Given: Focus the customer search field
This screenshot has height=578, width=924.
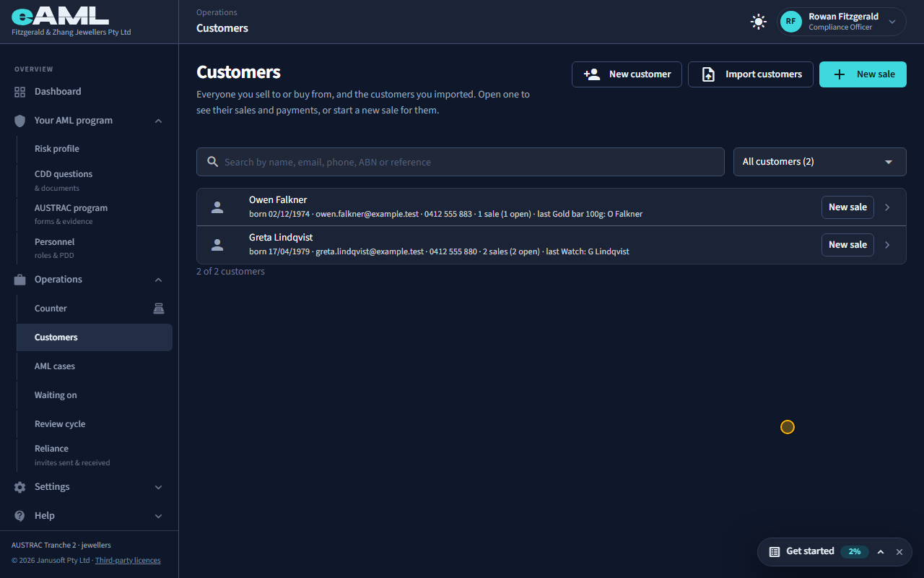Looking at the screenshot, I should (x=461, y=162).
